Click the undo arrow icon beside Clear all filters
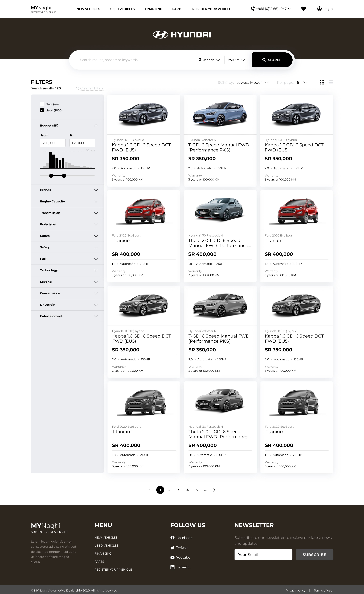The height and width of the screenshot is (594, 364). (77, 88)
